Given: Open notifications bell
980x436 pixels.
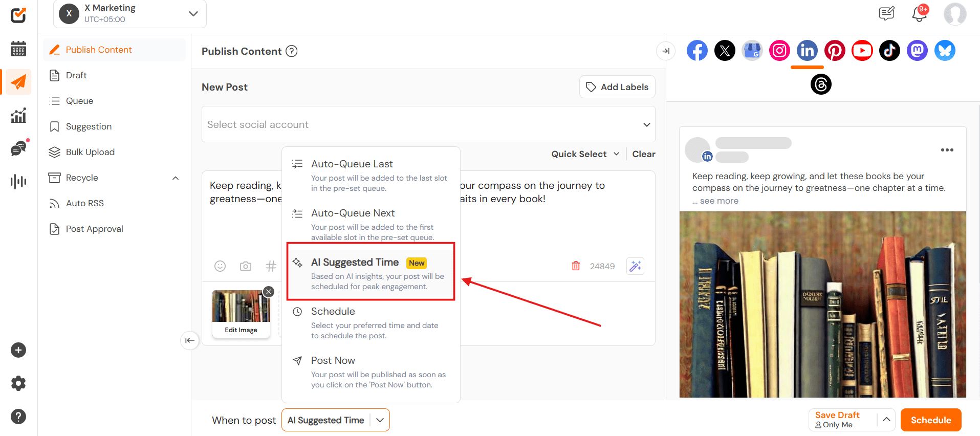Looking at the screenshot, I should coord(919,14).
